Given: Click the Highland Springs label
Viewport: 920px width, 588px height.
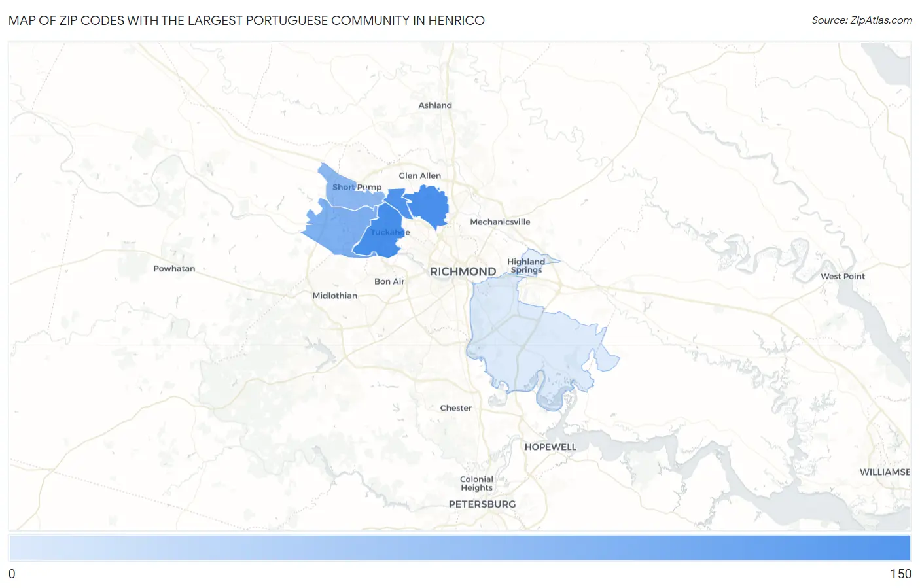Looking at the screenshot, I should click(526, 266).
